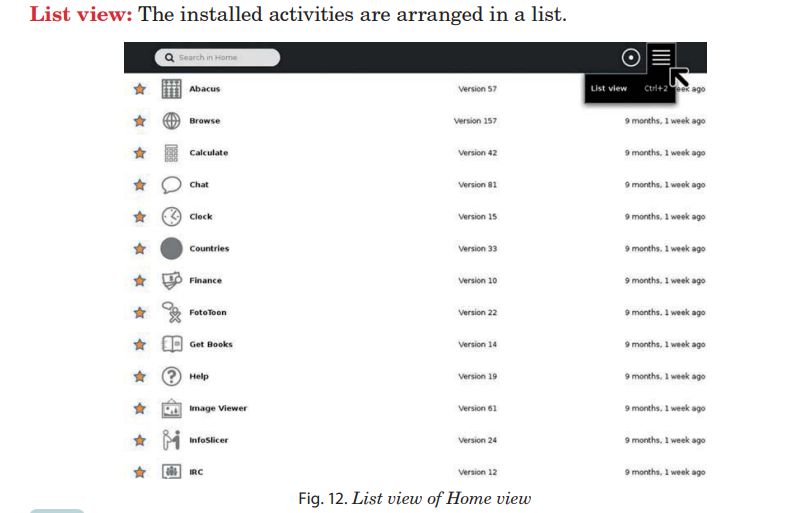Select the list view toolbar button
799x513 pixels.
pyautogui.click(x=661, y=57)
